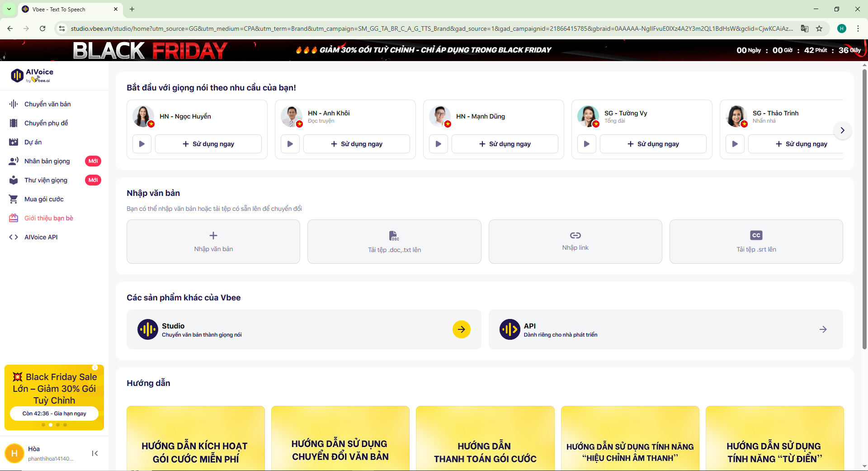Screen dimensions: 868x471
Task: Use HN - Mạnh Dũng voice now
Action: (505, 144)
